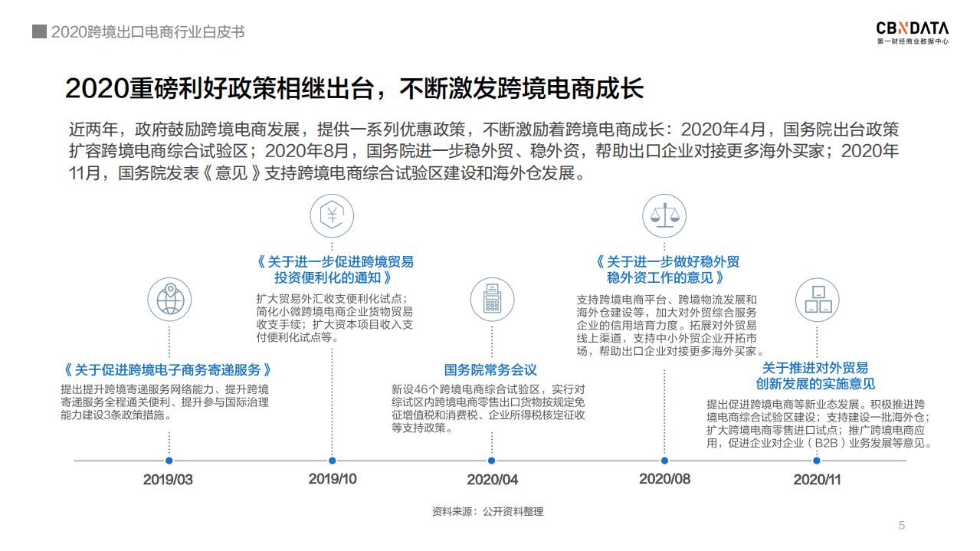Click the 关于推进对外贸易创新发展的实施意见 heading
This screenshot has width=980, height=551.
click(x=817, y=376)
